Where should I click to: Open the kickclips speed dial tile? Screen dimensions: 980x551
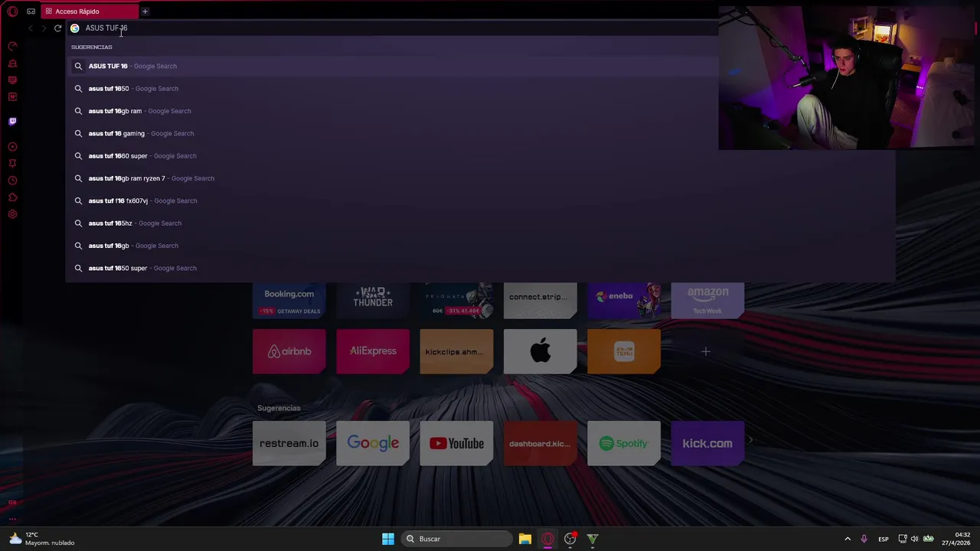456,351
